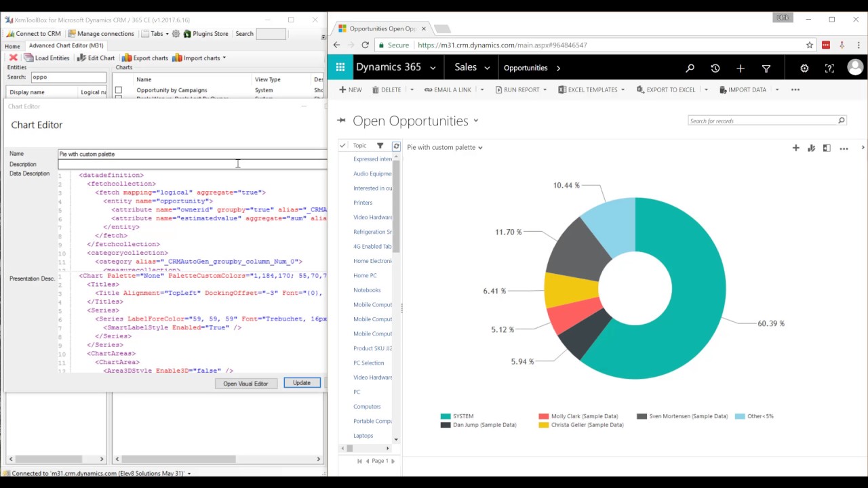Click NEW in the command bar
This screenshot has height=488, width=868.
[350, 89]
